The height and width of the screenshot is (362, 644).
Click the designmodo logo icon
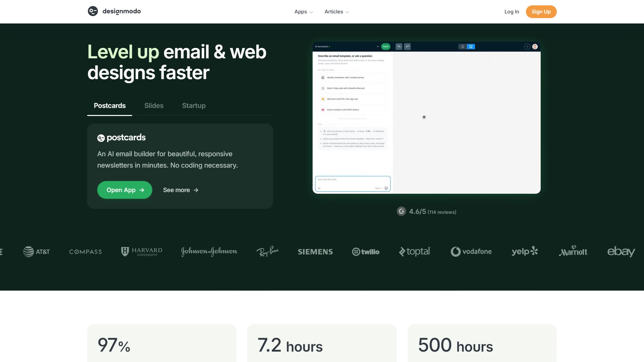[x=93, y=11]
